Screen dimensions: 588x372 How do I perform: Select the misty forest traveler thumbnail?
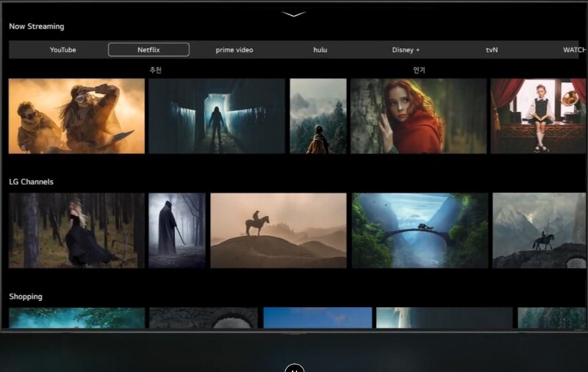tap(318, 116)
